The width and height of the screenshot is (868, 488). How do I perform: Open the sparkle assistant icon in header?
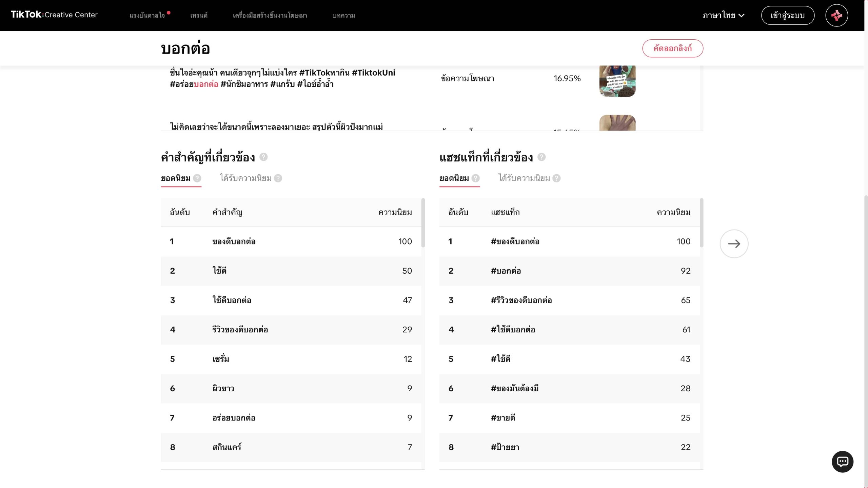(836, 15)
